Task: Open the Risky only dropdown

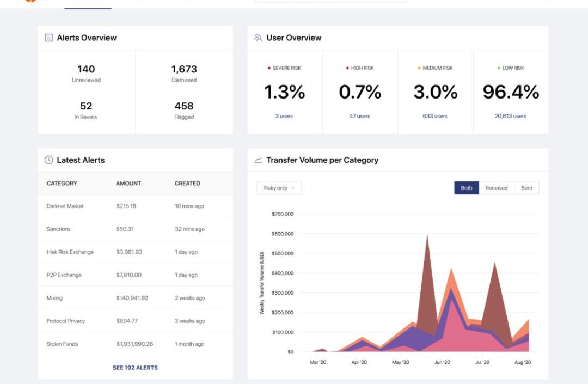Action: click(x=279, y=188)
